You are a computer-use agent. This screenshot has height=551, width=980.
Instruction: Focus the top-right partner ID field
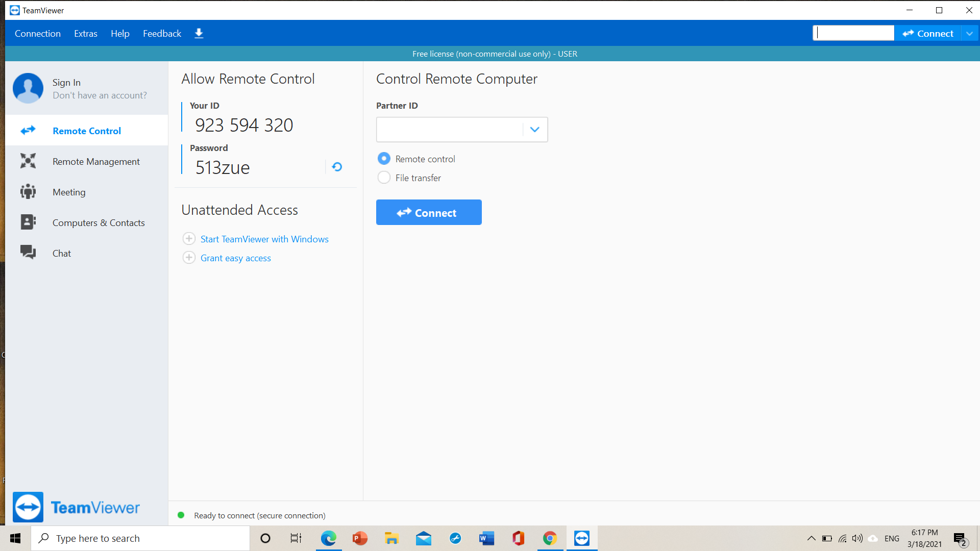(x=853, y=33)
